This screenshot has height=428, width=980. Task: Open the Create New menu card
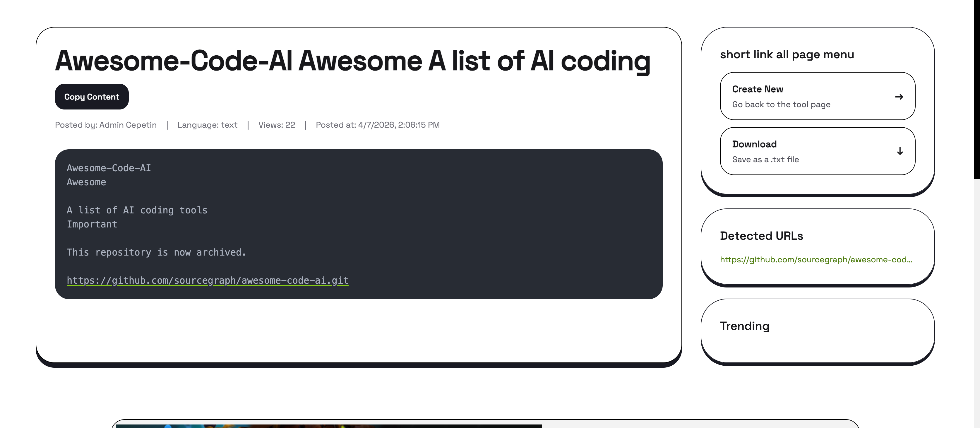(x=817, y=96)
